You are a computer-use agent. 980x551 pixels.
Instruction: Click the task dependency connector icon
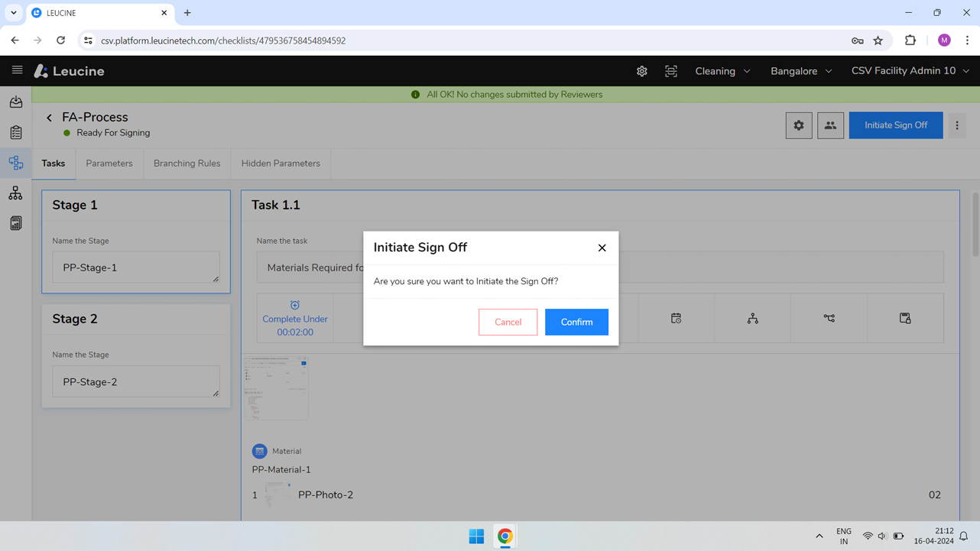(x=829, y=318)
